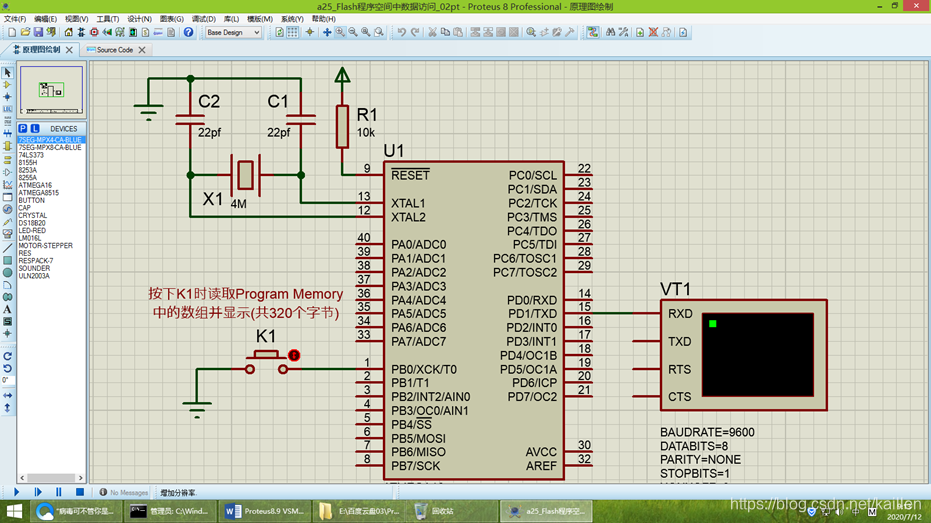
Task: Switch to the Source Code tab
Action: [115, 50]
